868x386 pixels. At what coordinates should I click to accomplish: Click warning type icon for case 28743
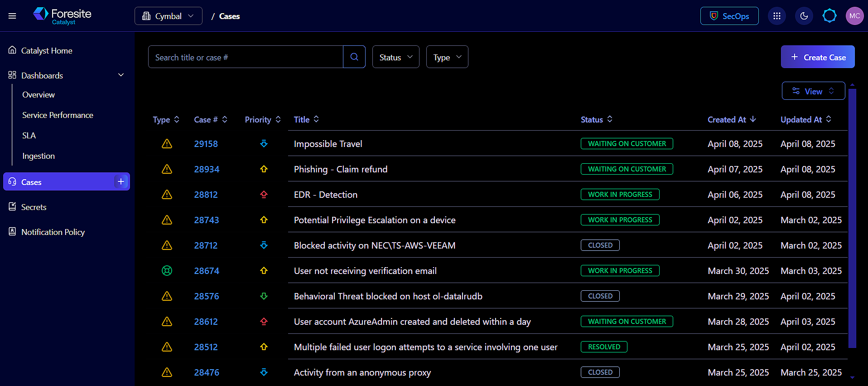[x=167, y=220]
